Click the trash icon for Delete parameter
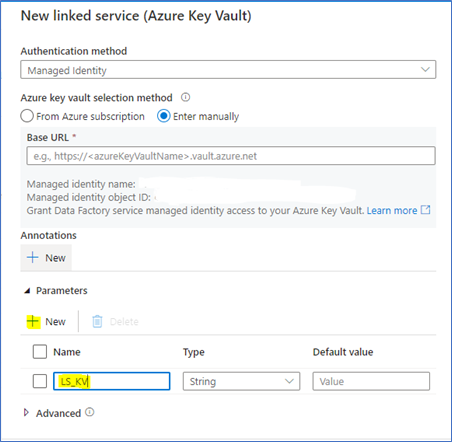The height and width of the screenshot is (442, 452). coord(97,321)
